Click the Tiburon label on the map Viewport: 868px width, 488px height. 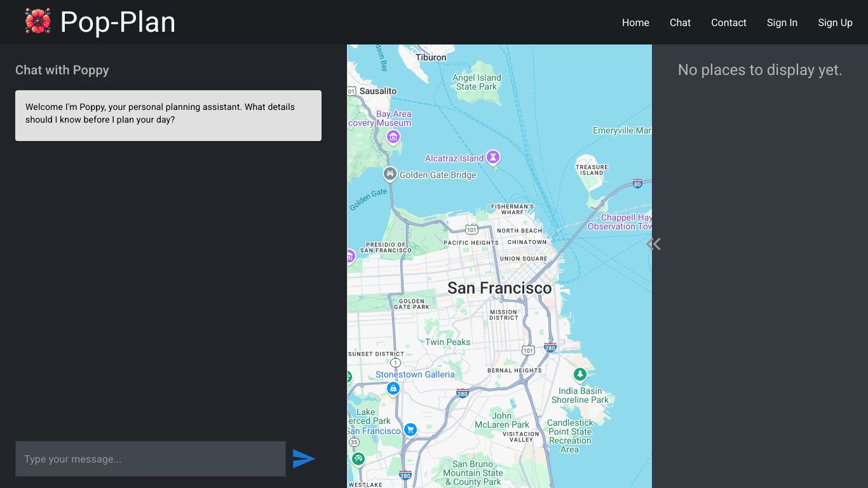(x=431, y=57)
